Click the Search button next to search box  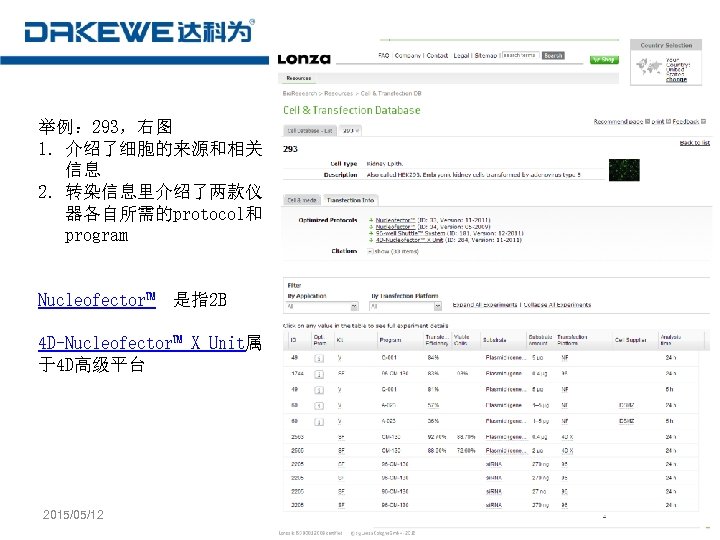(x=553, y=56)
